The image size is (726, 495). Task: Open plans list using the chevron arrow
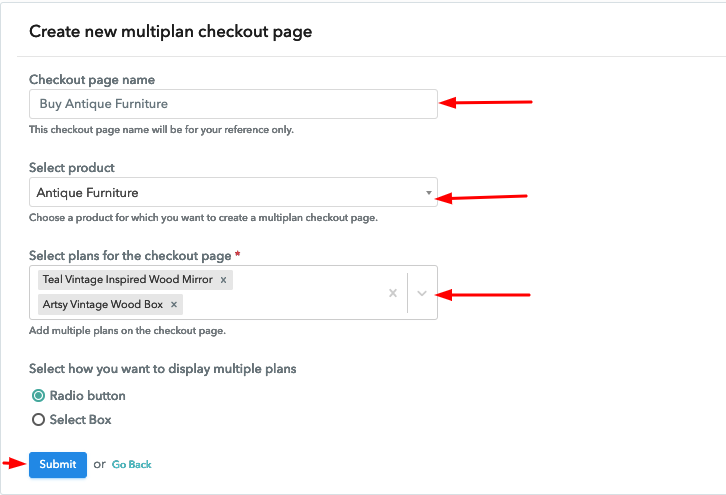tap(422, 293)
